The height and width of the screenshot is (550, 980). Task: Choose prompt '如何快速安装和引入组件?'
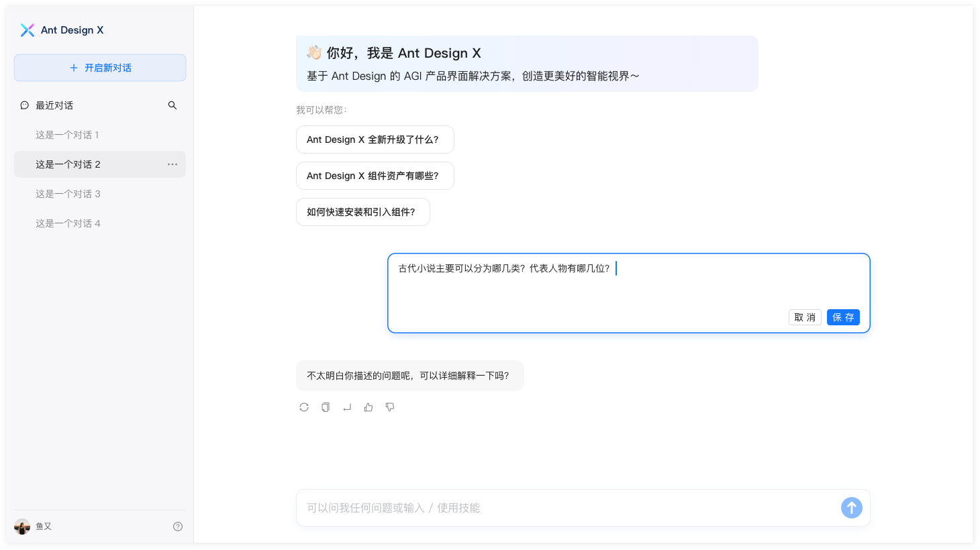[x=363, y=212]
